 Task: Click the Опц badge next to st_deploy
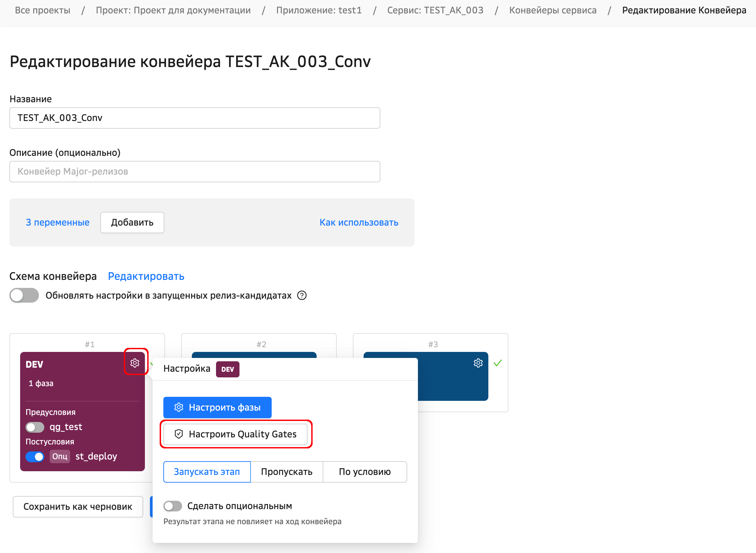tap(60, 456)
